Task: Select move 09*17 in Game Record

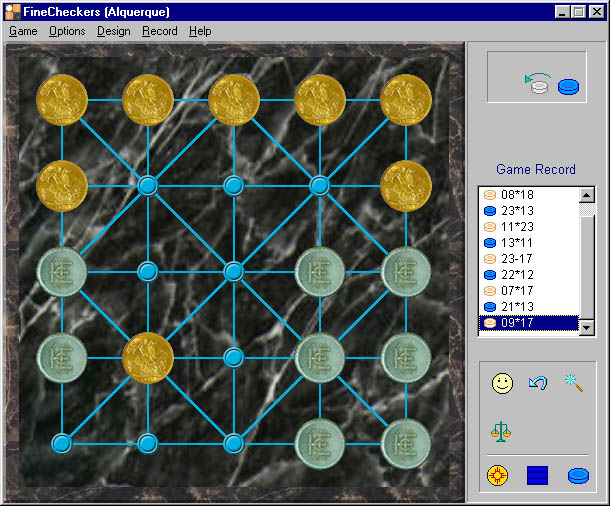Action: 528,323
